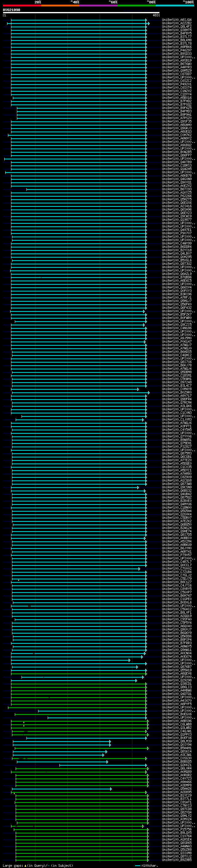Open the UniRef100_Q8L4F2 hit label
The height and width of the screenshot is (868, 197).
[x=177, y=26]
